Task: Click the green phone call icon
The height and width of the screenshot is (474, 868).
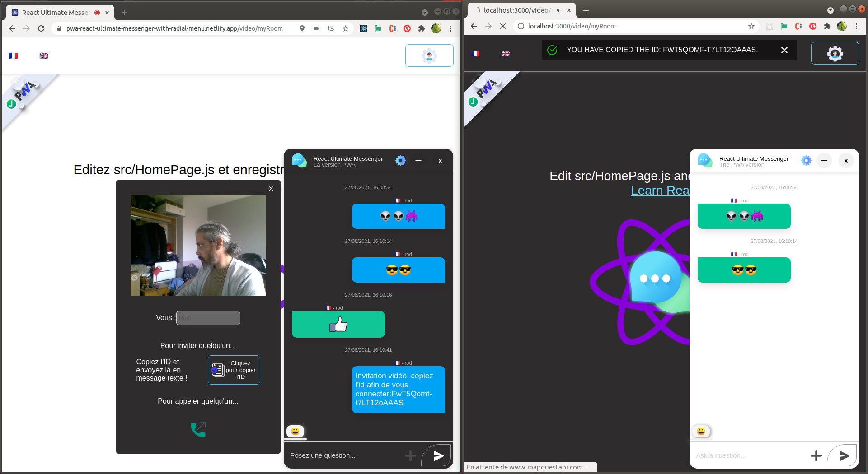Action: (198, 429)
